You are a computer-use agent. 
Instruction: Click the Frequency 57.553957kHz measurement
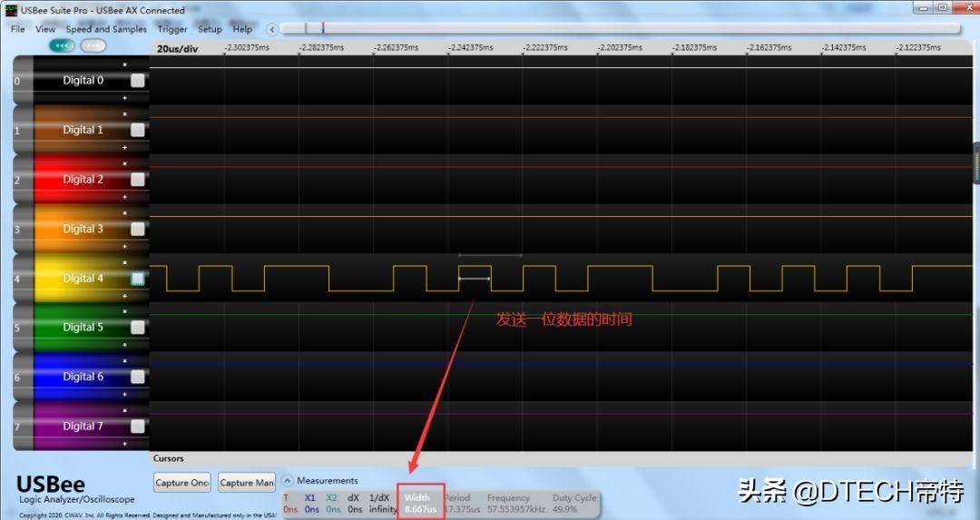tap(516, 503)
